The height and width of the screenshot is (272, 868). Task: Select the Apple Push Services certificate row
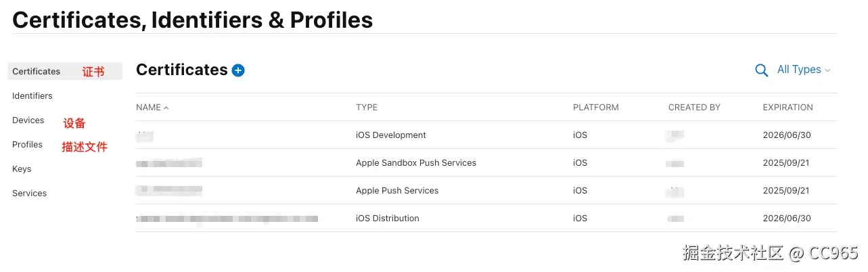tap(397, 191)
